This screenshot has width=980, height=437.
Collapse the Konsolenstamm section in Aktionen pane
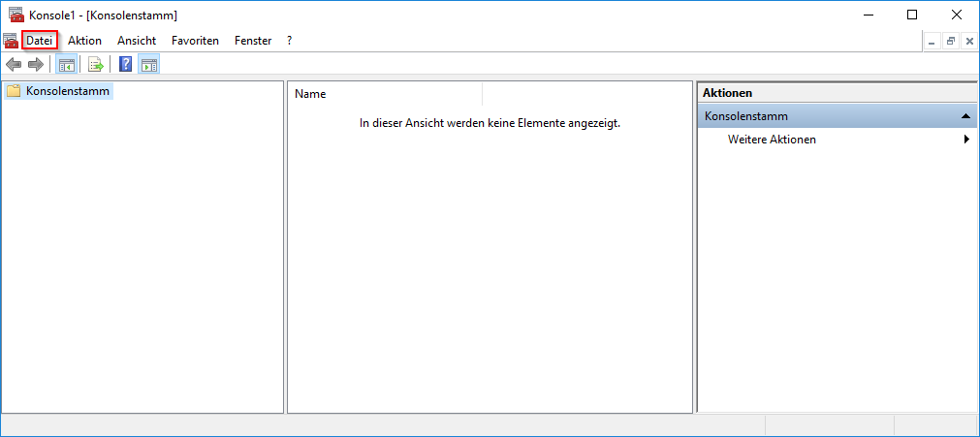coord(965,116)
